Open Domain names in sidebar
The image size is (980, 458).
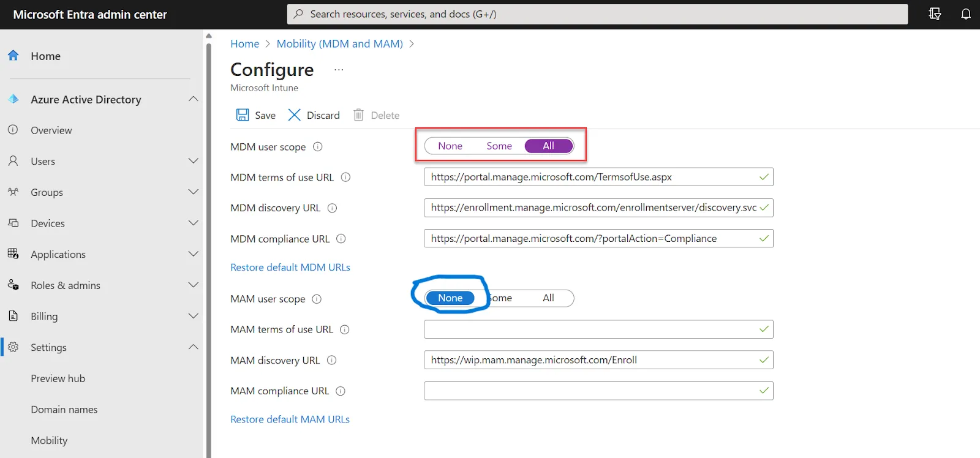point(64,410)
